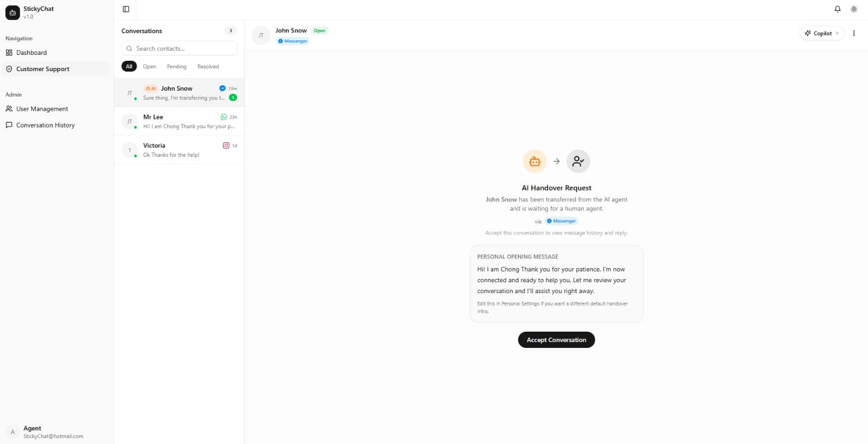Select the Open filter tab

coord(150,66)
